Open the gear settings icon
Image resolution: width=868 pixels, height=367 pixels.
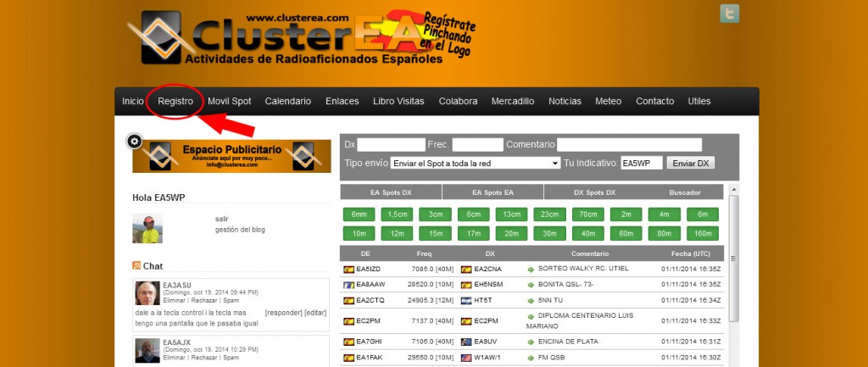(134, 142)
